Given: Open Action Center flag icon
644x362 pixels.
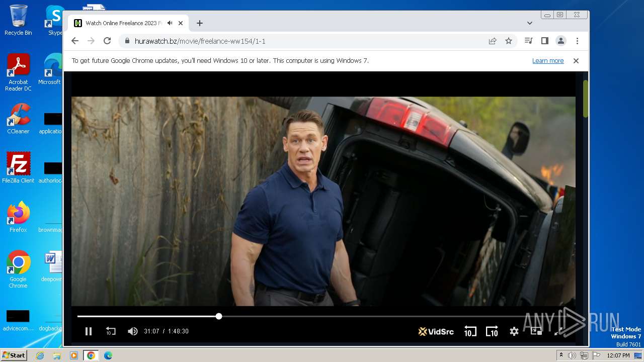Looking at the screenshot, I should (596, 355).
